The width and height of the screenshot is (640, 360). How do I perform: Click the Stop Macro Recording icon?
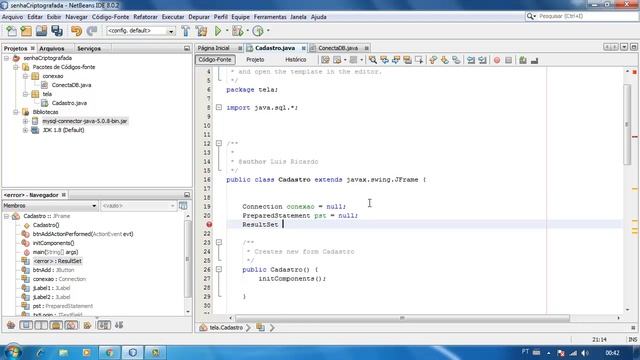tap(508, 60)
